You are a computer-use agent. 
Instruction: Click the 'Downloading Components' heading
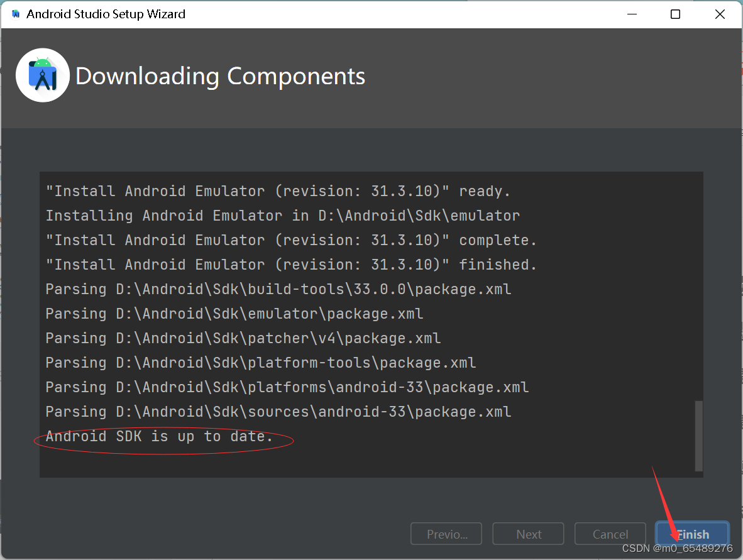coord(221,76)
